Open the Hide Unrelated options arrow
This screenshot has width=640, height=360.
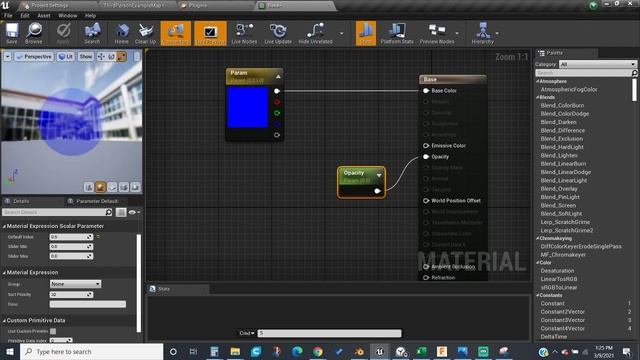342,33
